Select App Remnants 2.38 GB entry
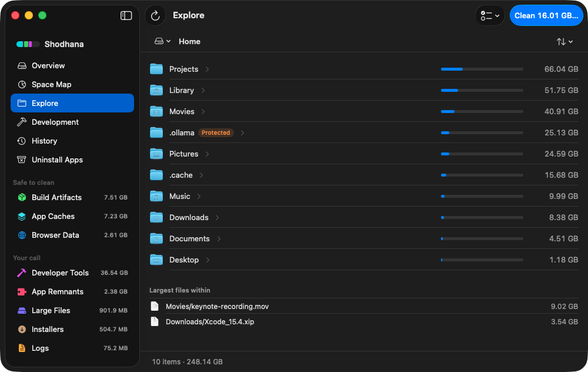 tap(72, 292)
